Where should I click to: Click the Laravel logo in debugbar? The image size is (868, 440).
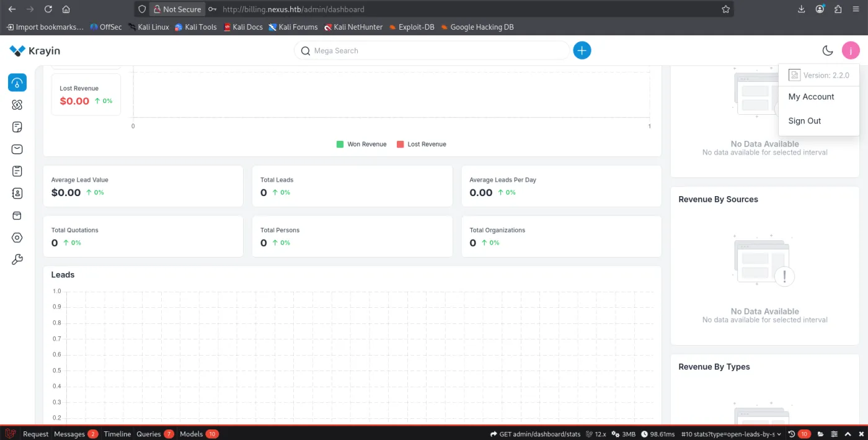(9, 434)
